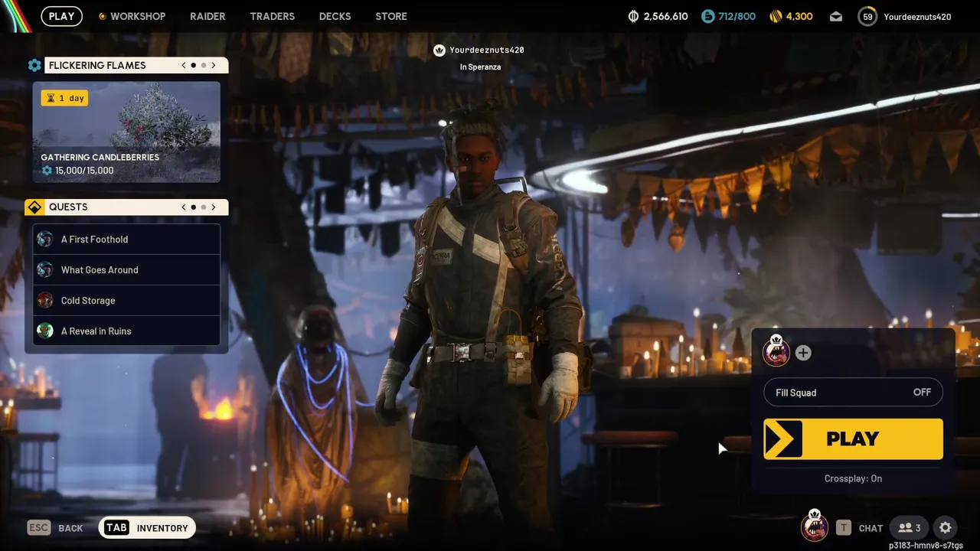Click the bottom bar player avatar icon
Screen dimensions: 980x551
point(814,526)
